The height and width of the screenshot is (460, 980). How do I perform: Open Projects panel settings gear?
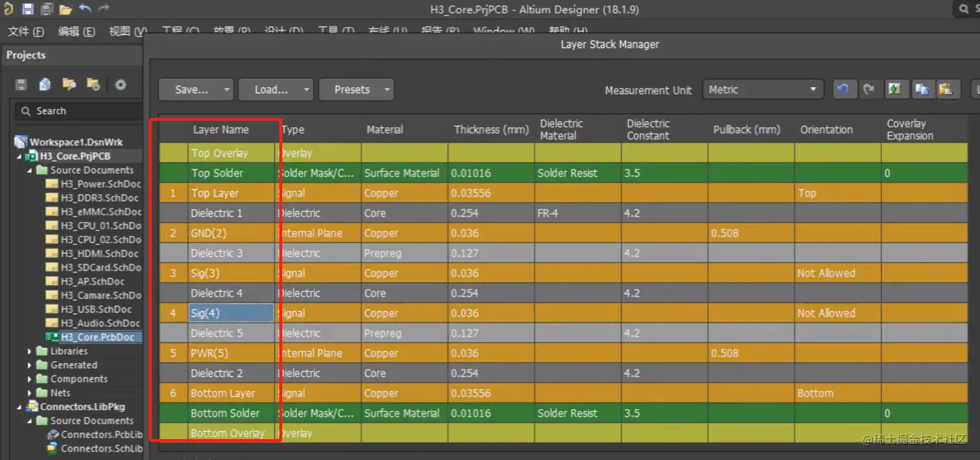pos(121,84)
